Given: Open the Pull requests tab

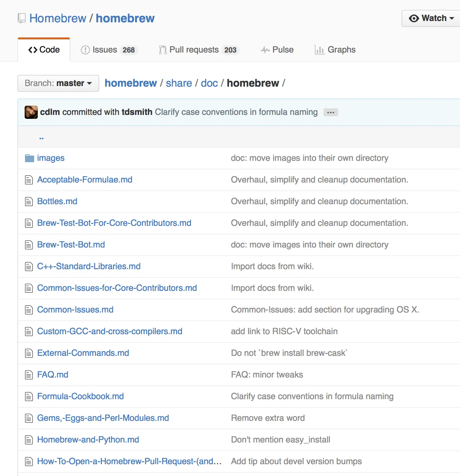Looking at the screenshot, I should click(x=199, y=50).
